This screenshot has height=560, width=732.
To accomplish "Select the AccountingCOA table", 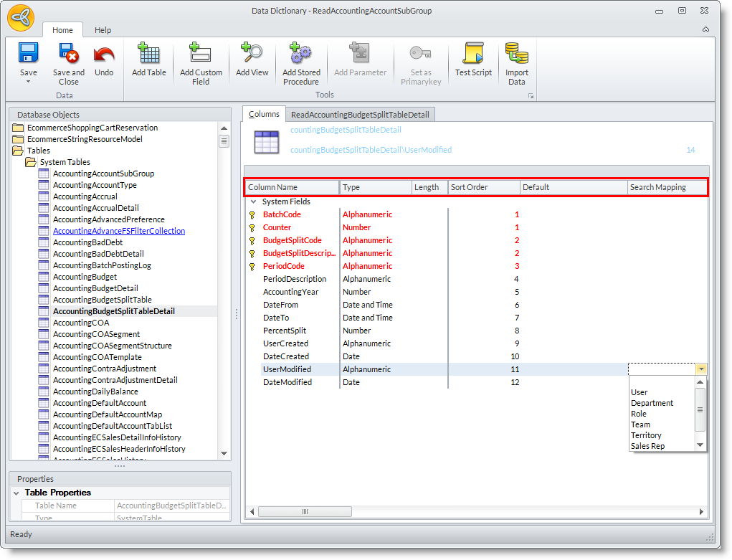I will [81, 323].
